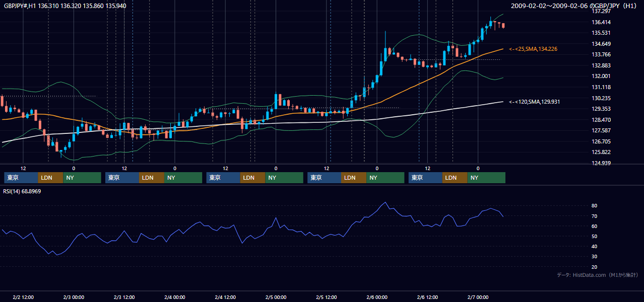Image resolution: width=644 pixels, height=302 pixels.
Task: Select the 2009-02-02～2009-02-06 GBP/JPY chart title
Action: pyautogui.click(x=575, y=6)
